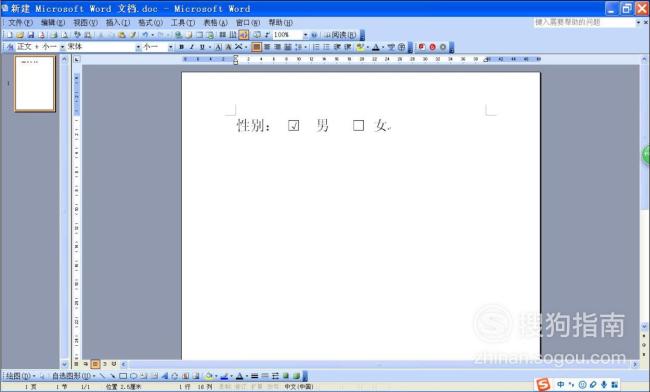The width and height of the screenshot is (650, 392).
Task: Select the Oval drawing tool
Action: (133, 376)
